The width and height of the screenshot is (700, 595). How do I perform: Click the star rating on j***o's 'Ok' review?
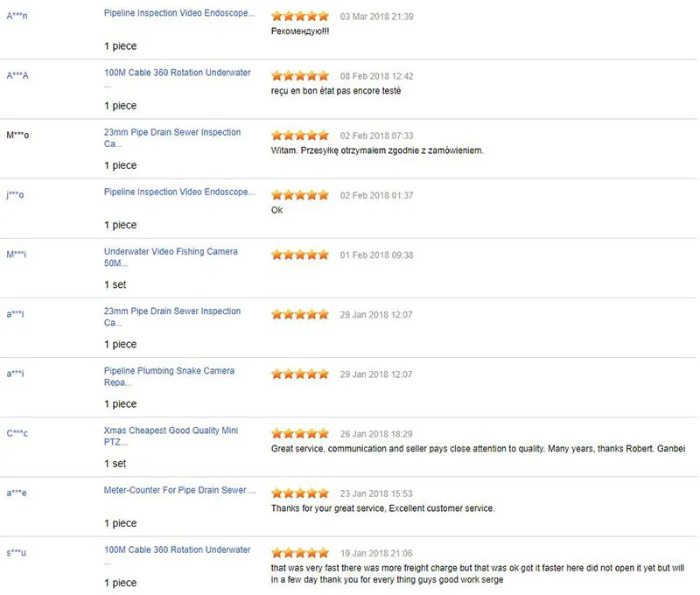pos(300,195)
